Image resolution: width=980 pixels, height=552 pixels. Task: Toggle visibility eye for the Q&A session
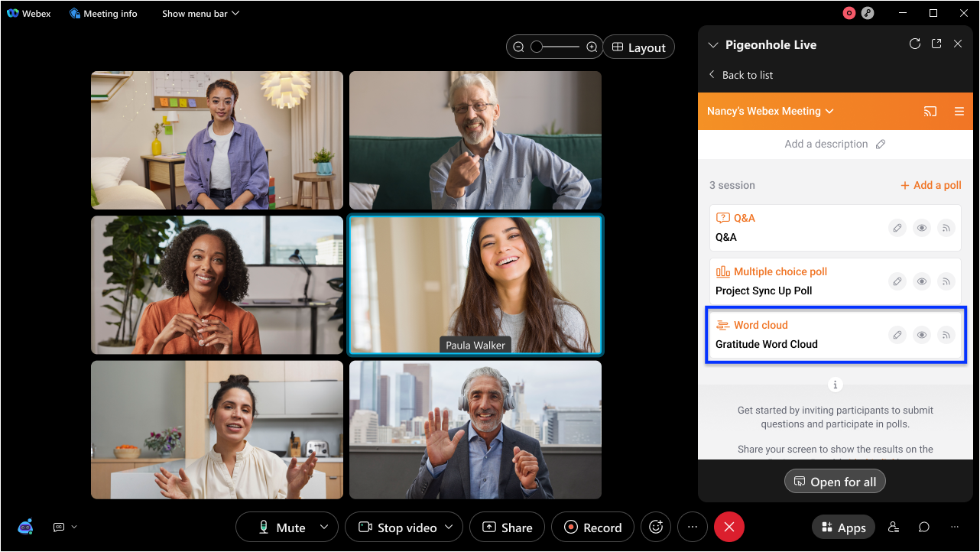tap(922, 228)
